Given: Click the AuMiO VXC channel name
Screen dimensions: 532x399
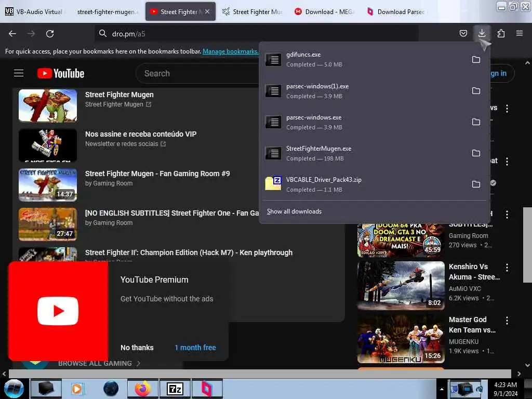Looking at the screenshot, I should point(464,289).
